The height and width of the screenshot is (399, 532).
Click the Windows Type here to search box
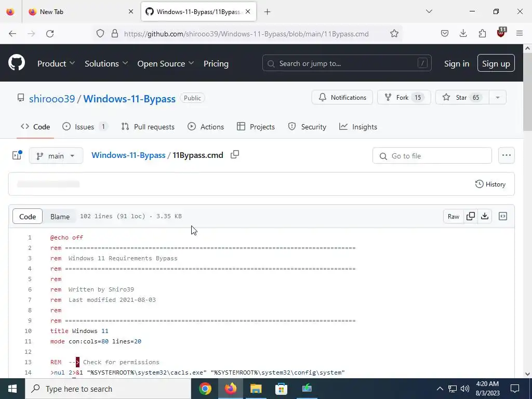point(108,389)
